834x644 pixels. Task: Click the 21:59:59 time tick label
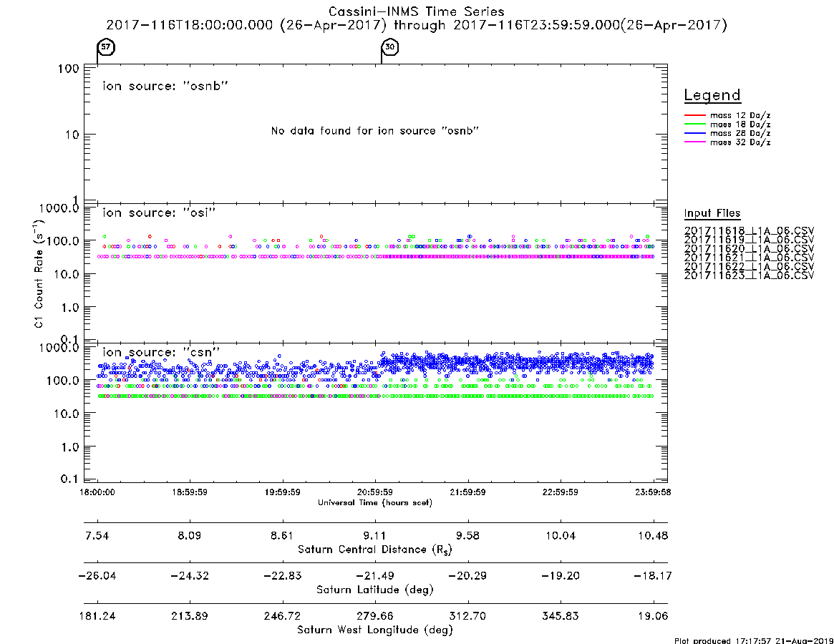(x=467, y=492)
